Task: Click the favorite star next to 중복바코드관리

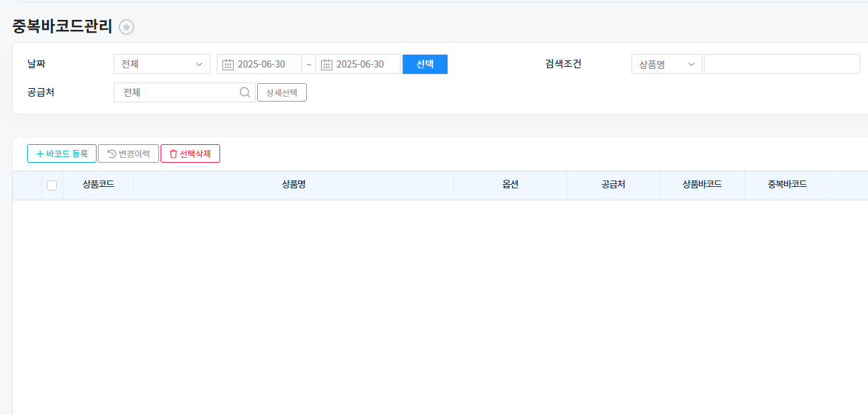Action: (126, 27)
